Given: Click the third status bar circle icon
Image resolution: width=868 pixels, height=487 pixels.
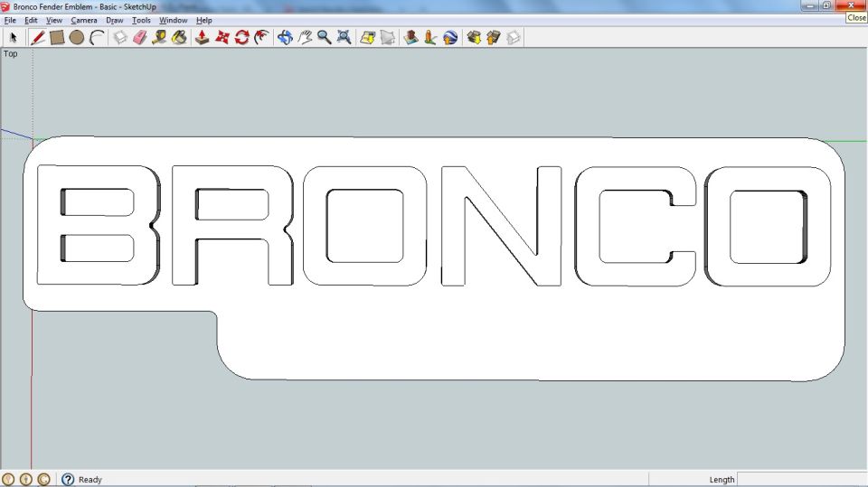Looking at the screenshot, I should (x=43, y=479).
